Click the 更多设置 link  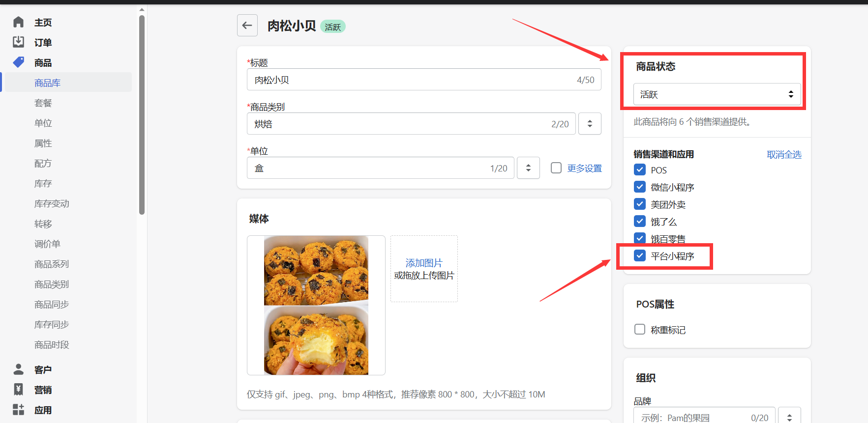coord(584,169)
